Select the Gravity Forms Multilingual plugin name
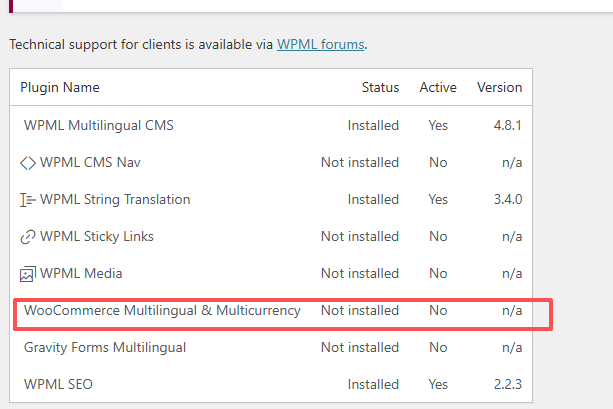The height and width of the screenshot is (409, 613). tap(105, 348)
